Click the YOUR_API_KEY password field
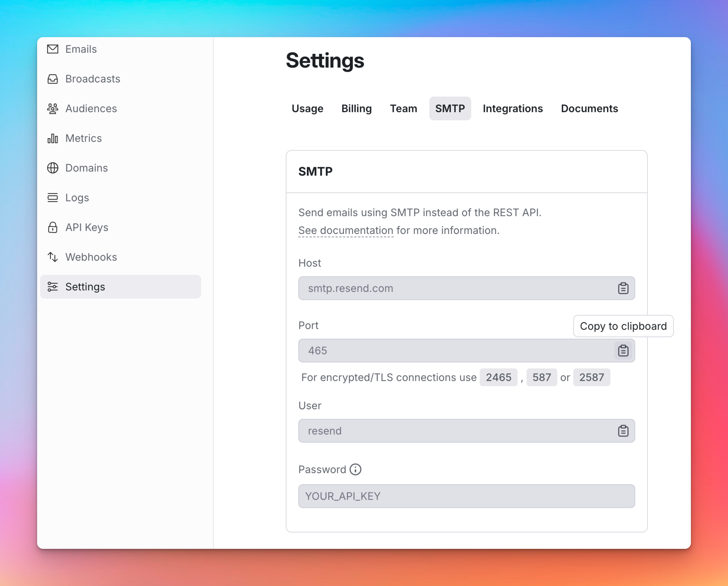This screenshot has height=586, width=728. (466, 496)
